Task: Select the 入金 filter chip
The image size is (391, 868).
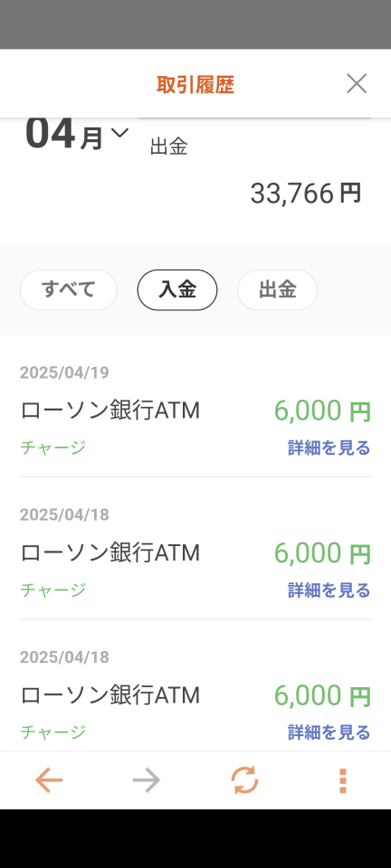Action: pyautogui.click(x=177, y=290)
